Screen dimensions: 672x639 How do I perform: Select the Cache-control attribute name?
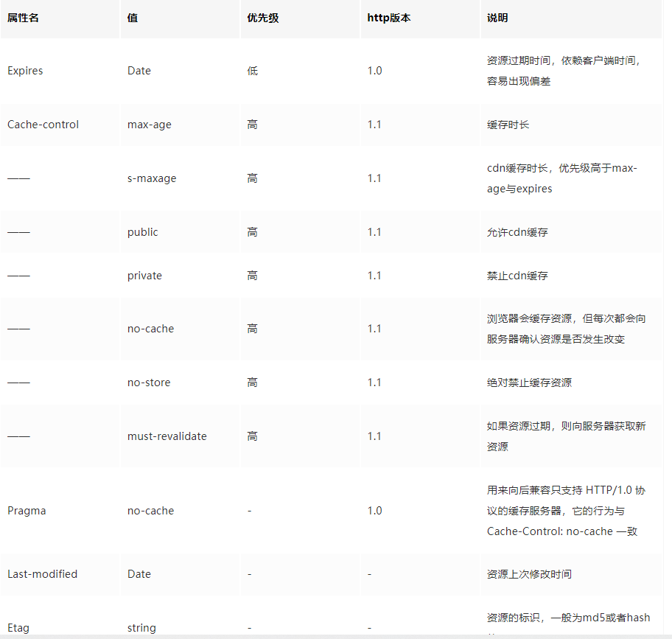(43, 125)
